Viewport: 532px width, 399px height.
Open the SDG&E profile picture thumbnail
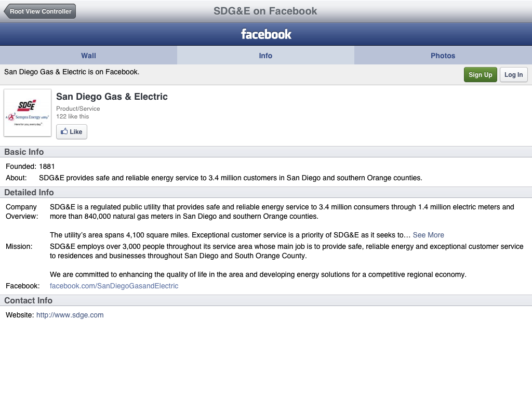coord(28,113)
